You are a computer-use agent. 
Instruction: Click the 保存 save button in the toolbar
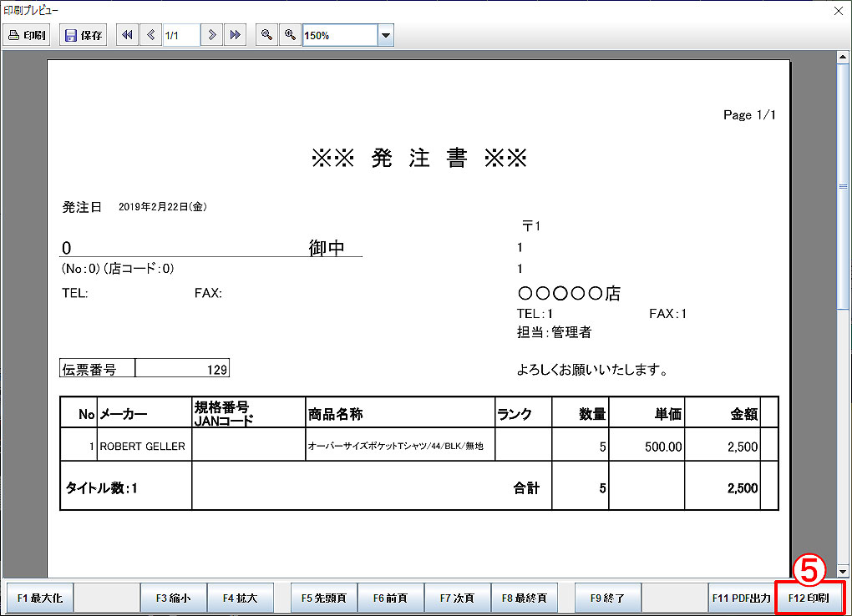84,35
